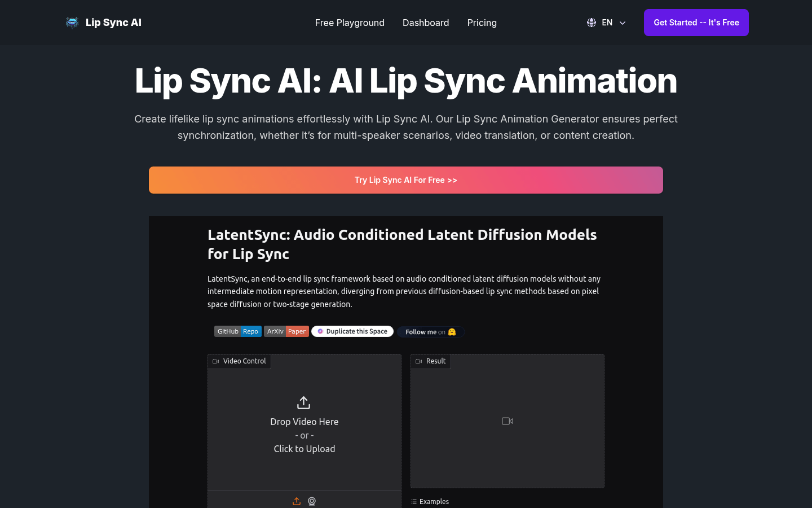Click the camera icon beside Result label
This screenshot has width=812, height=508.
[x=418, y=361]
